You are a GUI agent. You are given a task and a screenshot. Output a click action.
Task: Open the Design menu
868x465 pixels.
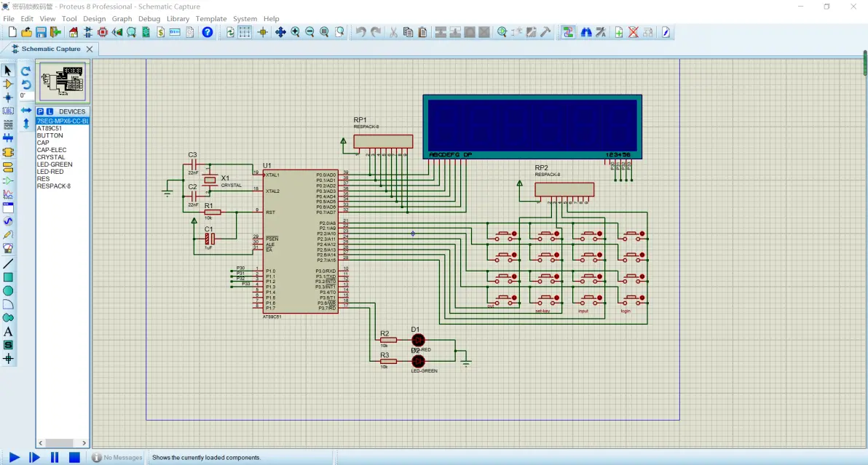(x=94, y=19)
